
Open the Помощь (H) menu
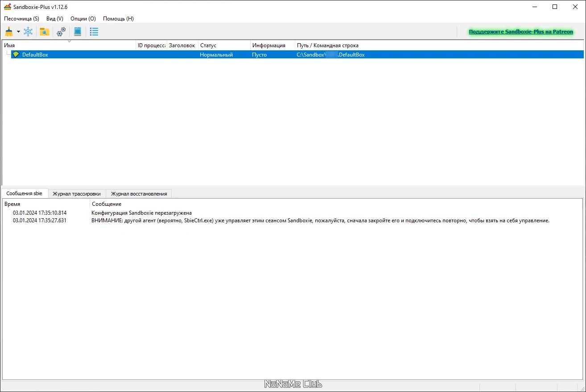pyautogui.click(x=118, y=19)
